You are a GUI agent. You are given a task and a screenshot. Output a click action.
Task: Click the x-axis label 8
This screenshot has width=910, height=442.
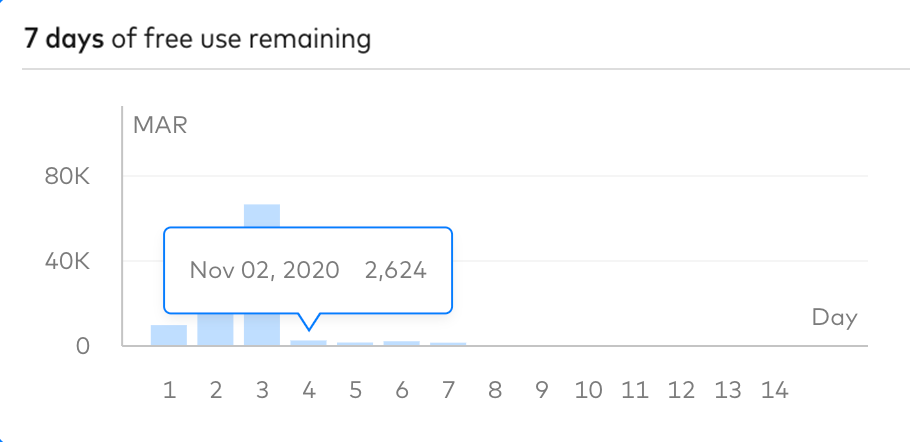(494, 390)
